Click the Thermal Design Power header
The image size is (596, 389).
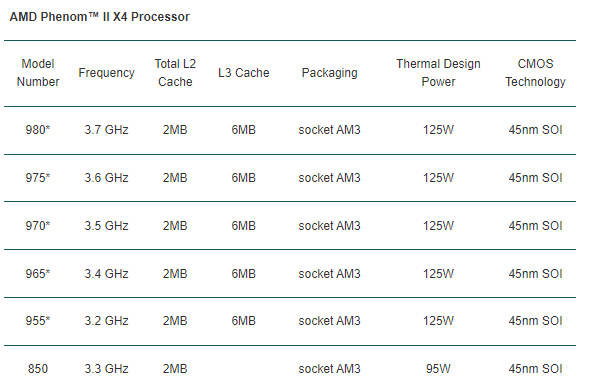click(x=438, y=73)
